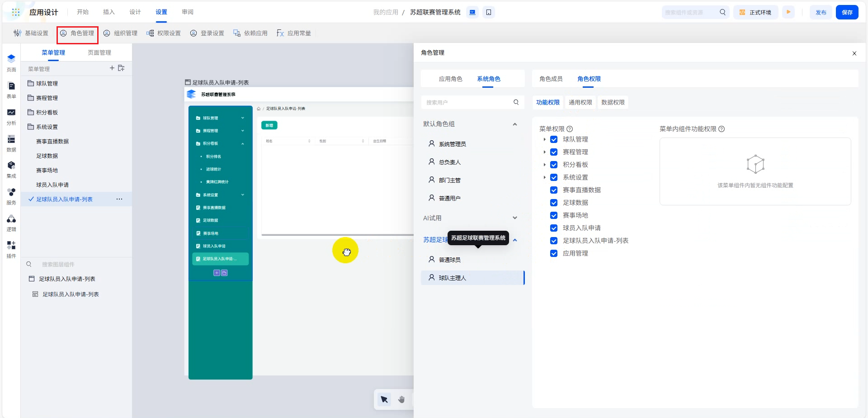Collapse the 苏超足球联赛管理系统 role group
This screenshot has width=868, height=418.
[x=515, y=240]
